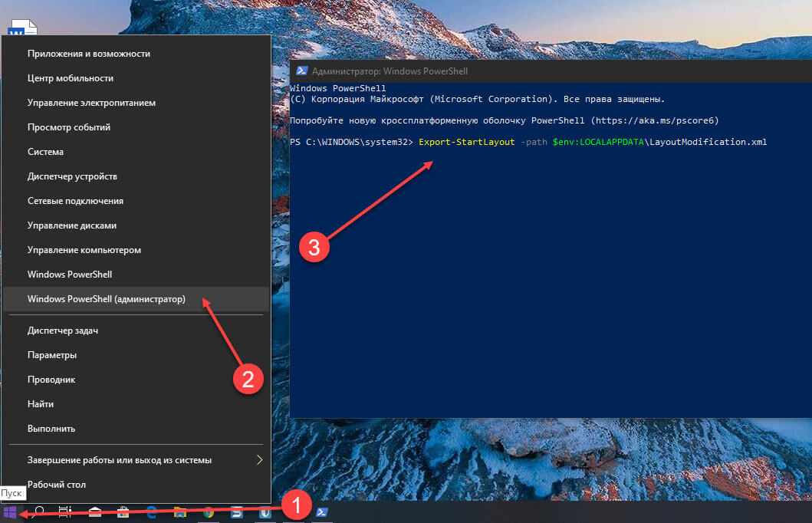Click the $env:LOCALAPPDATA variable text

coord(598,142)
